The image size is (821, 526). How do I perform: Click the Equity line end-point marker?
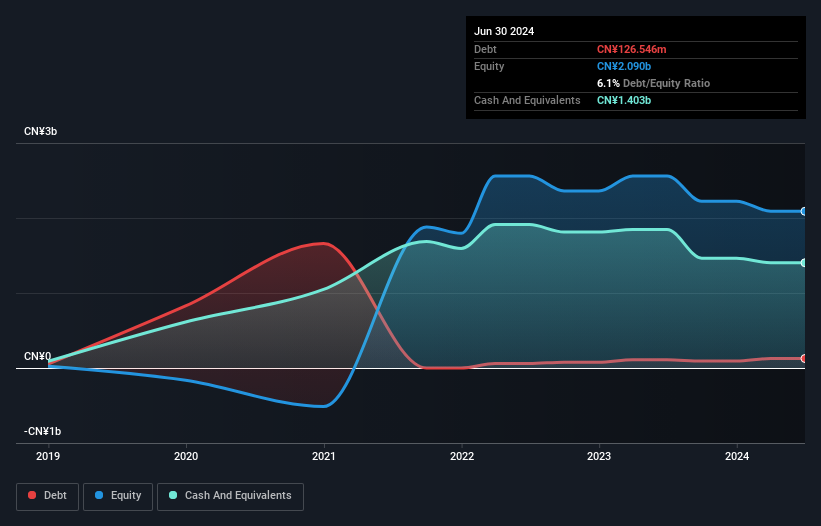click(x=804, y=211)
